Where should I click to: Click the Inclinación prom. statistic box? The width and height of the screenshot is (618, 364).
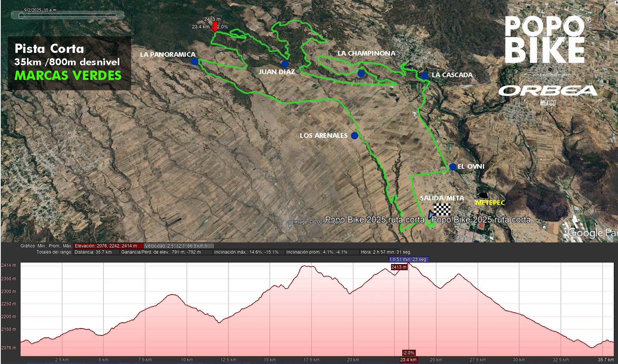click(321, 252)
